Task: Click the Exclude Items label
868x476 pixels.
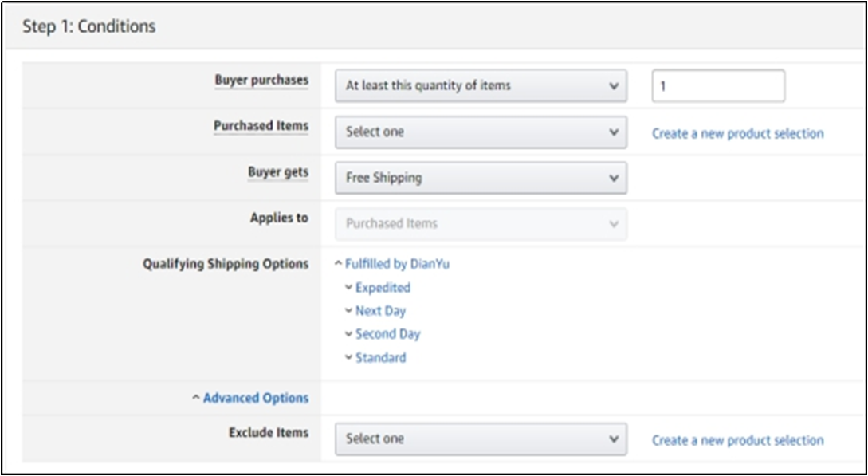Action: point(268,432)
